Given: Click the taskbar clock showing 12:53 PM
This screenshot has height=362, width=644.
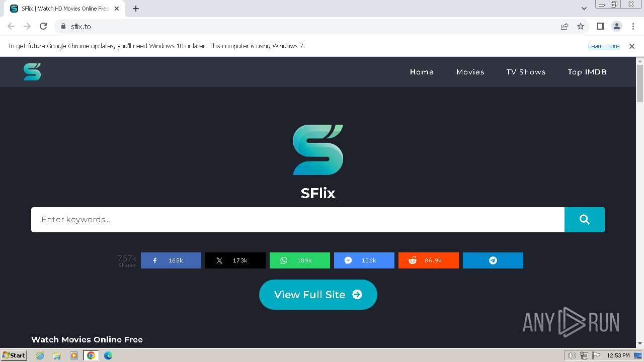Looking at the screenshot, I should 618,355.
